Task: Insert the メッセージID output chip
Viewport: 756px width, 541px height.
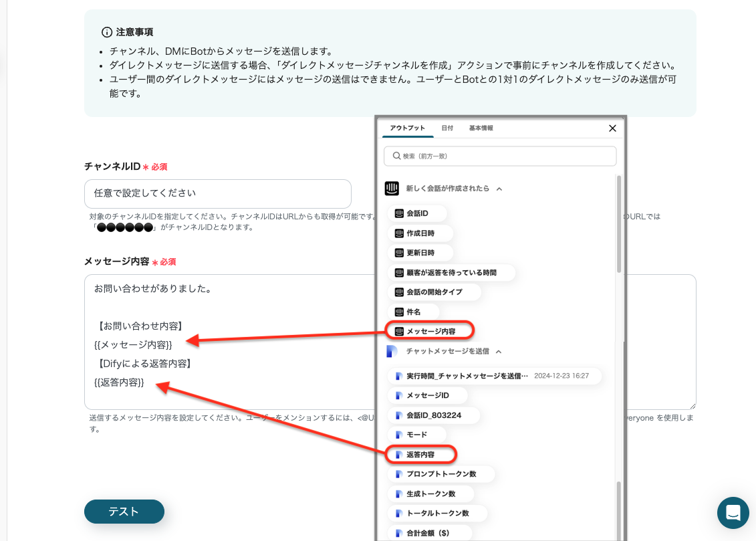Action: click(428, 395)
